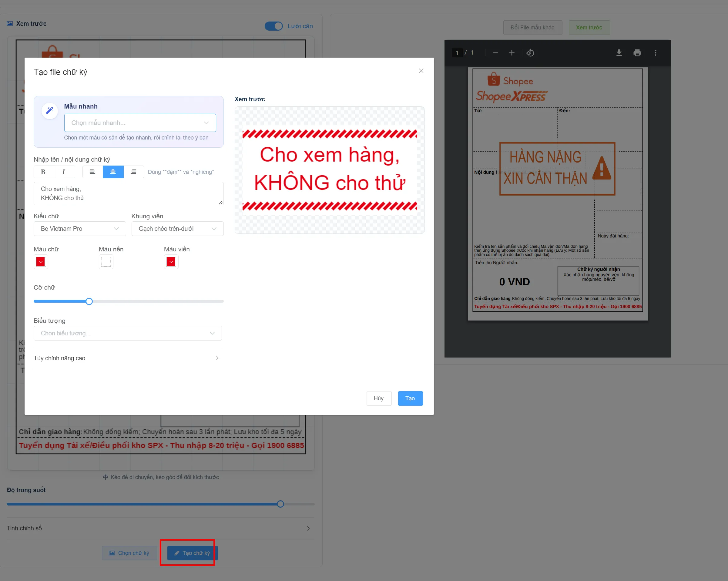Image resolution: width=728 pixels, height=581 pixels.
Task: Expand Tùy chỉnh nâng cao section
Action: point(128,358)
